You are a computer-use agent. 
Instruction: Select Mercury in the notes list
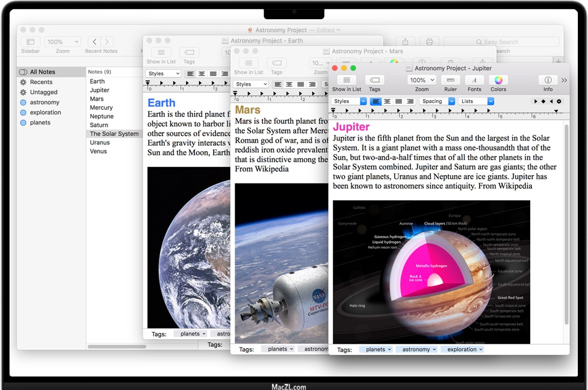101,107
